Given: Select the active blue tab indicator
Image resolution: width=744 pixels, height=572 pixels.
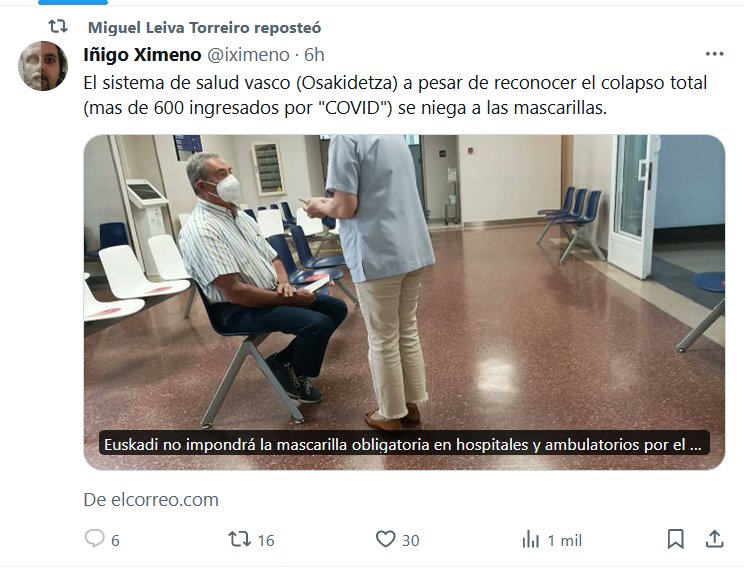Looking at the screenshot, I should click(73, 2).
